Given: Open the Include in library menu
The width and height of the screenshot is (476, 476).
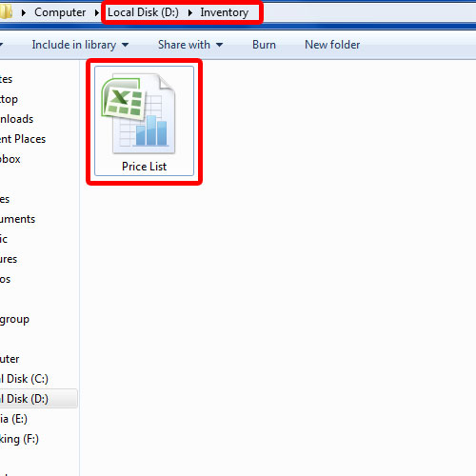Looking at the screenshot, I should click(x=80, y=45).
